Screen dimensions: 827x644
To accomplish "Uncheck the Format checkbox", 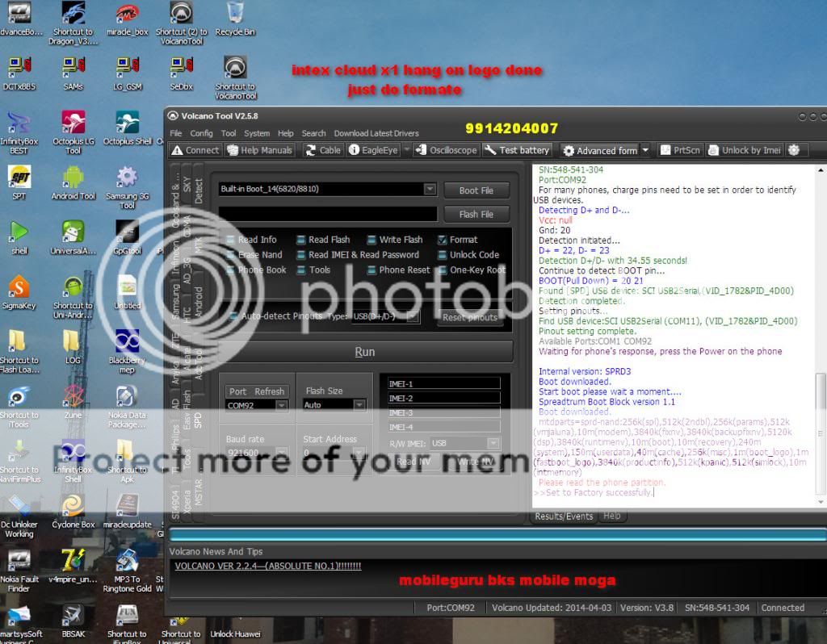I will click(442, 240).
